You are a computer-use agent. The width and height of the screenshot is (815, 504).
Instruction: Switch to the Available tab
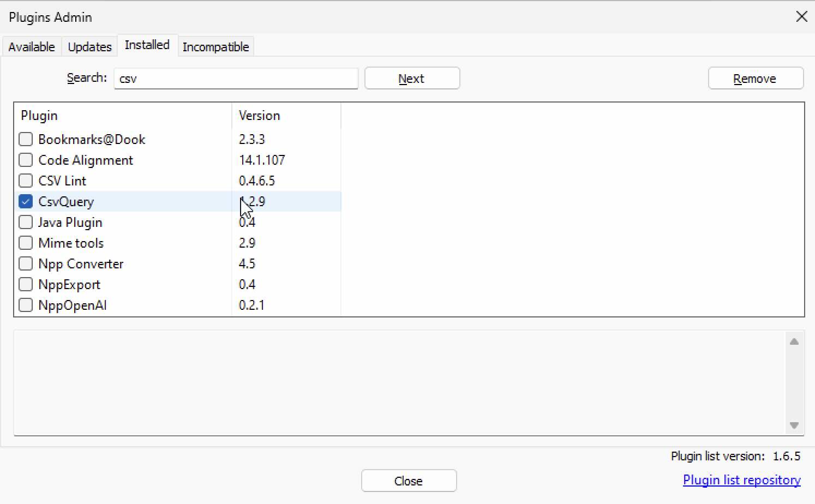coord(31,46)
